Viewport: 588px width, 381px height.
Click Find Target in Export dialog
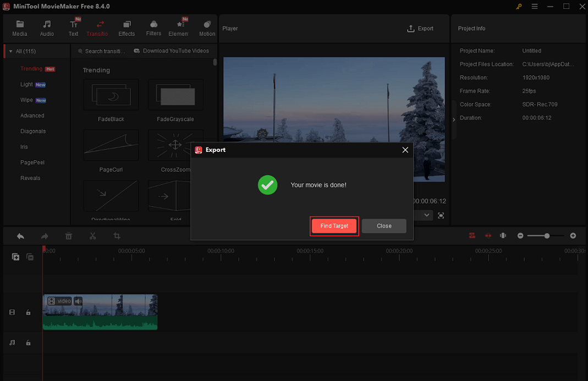point(334,226)
